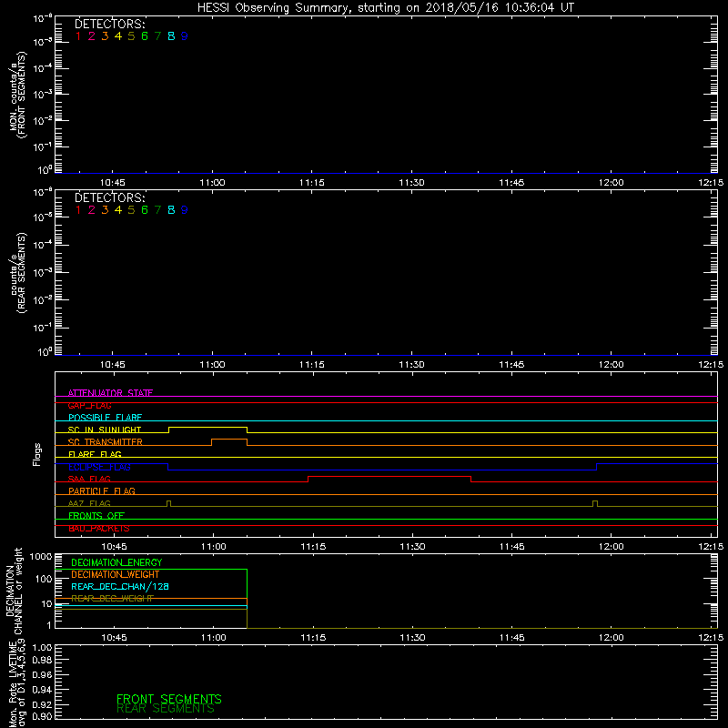728x728 pixels.
Task: Click the 1.00 value on the livetime y-axis
Action: pyautogui.click(x=42, y=648)
